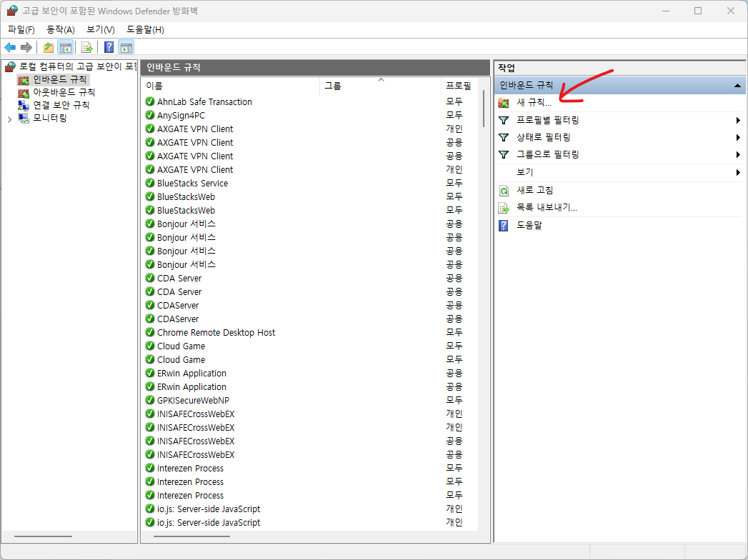Click the up-one-level folder toolbar icon

48,47
